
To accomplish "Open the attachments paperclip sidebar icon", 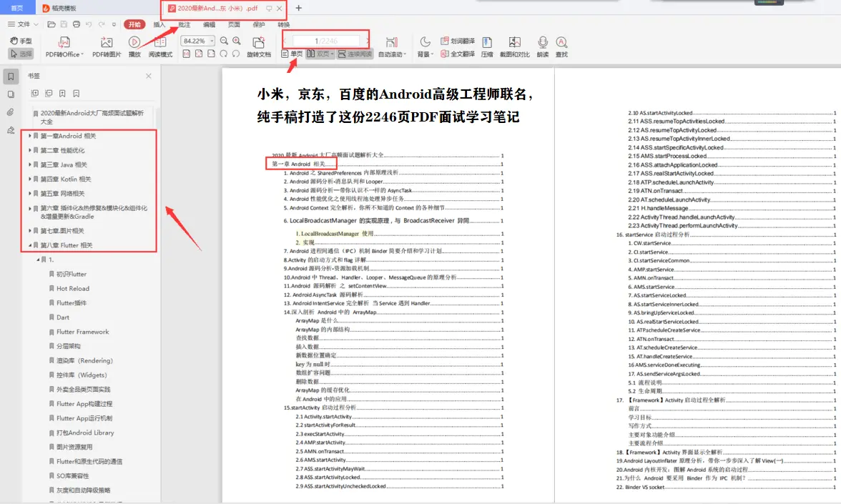I will [11, 112].
